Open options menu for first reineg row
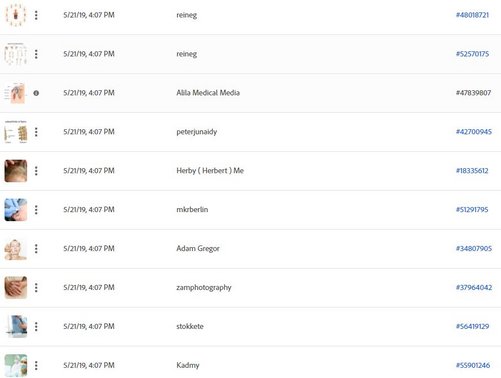 (36, 15)
